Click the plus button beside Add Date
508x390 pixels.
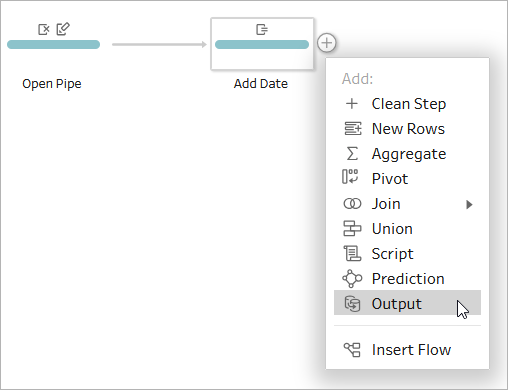click(x=326, y=43)
